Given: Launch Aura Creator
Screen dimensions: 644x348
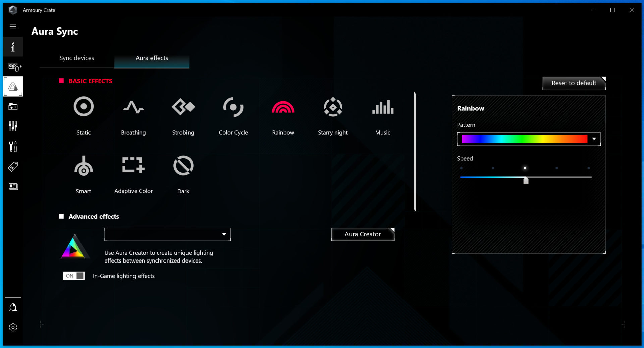Looking at the screenshot, I should coord(363,234).
